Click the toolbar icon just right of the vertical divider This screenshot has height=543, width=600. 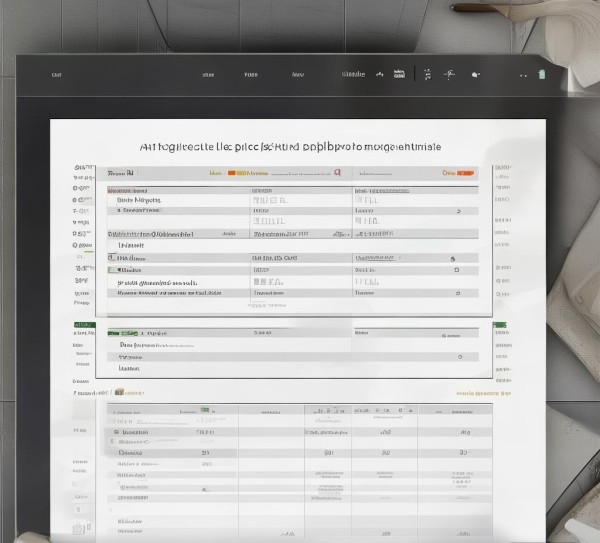pos(427,74)
